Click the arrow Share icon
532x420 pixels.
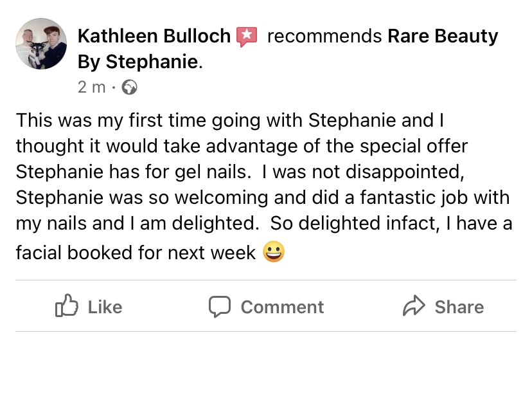point(414,306)
